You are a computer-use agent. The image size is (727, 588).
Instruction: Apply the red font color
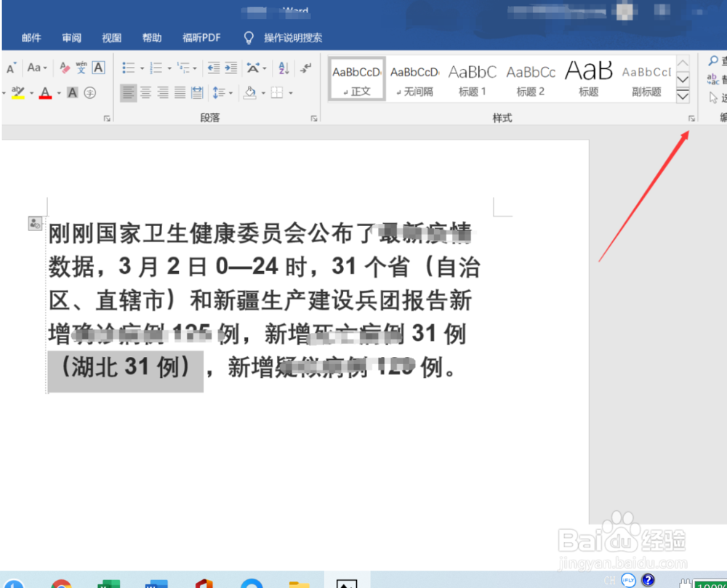coord(45,93)
